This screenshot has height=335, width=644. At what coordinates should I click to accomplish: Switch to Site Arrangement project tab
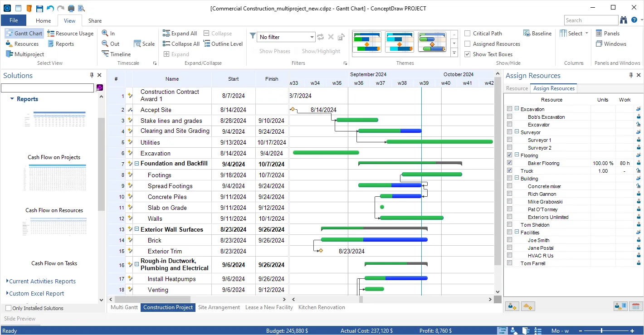click(219, 307)
